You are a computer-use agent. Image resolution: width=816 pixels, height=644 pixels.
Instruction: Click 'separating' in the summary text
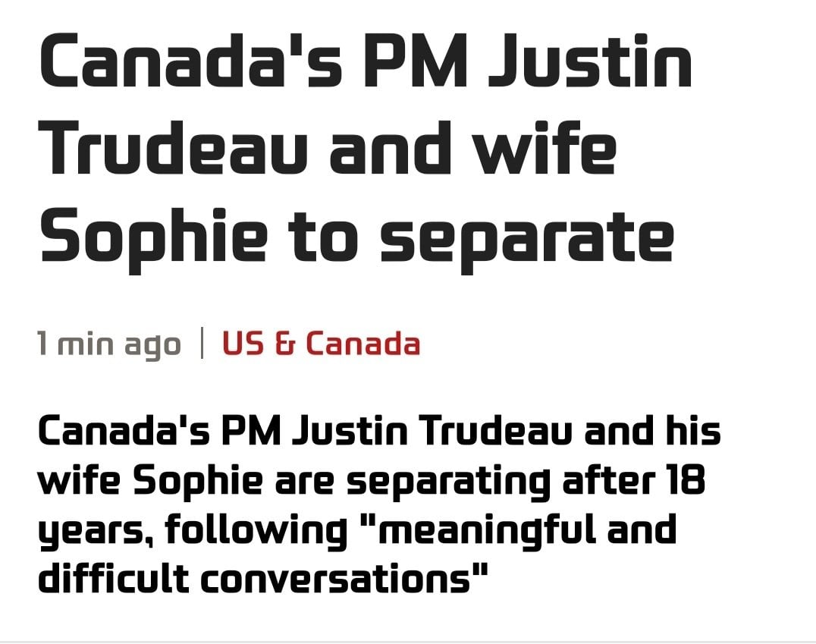449,483
